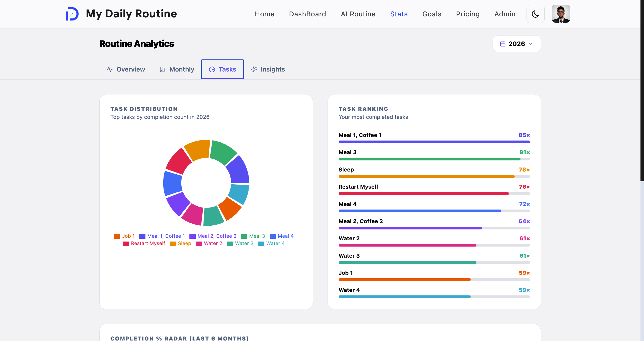Click the Meal 1, Coffee 1 progress bar
This screenshot has width=644, height=341.
(434, 142)
